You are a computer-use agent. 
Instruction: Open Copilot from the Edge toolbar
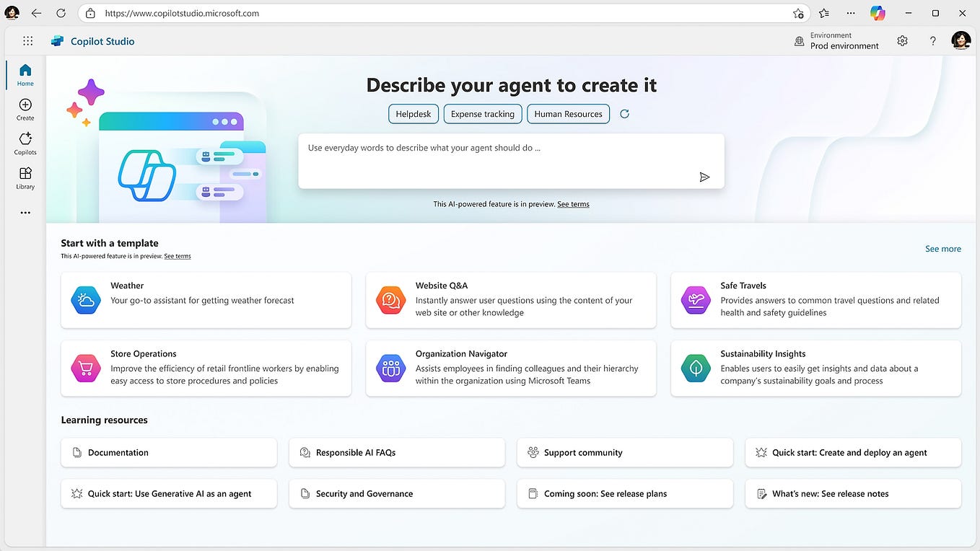coord(877,12)
